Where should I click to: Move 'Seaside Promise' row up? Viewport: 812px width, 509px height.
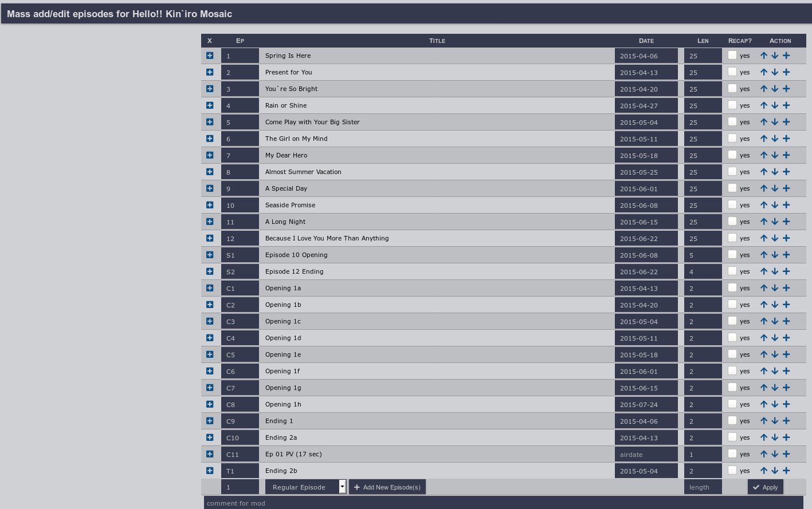pyautogui.click(x=763, y=205)
